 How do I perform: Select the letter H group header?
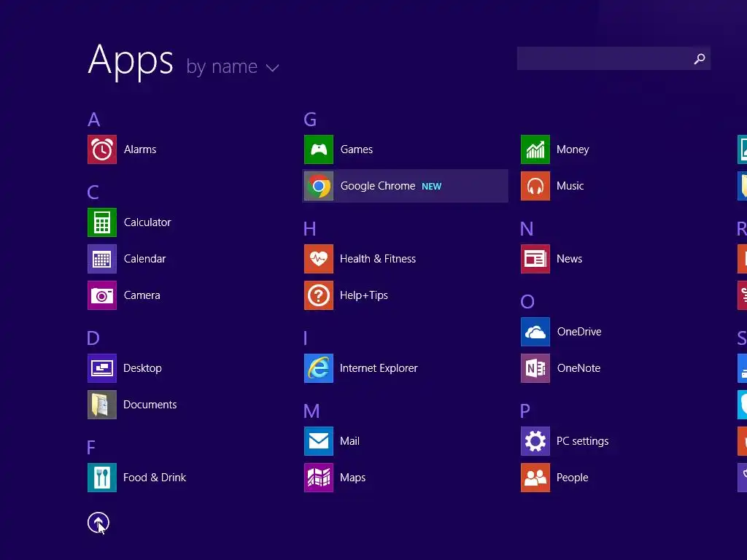click(309, 229)
